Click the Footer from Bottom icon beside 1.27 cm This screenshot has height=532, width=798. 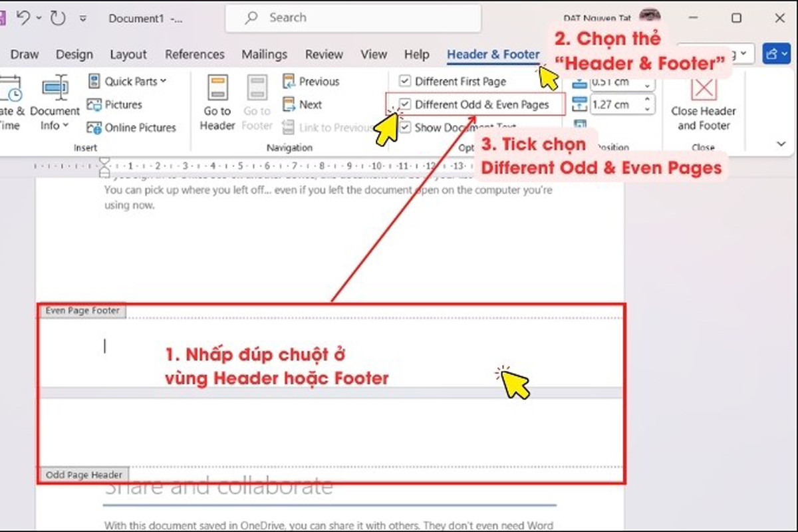click(x=580, y=104)
